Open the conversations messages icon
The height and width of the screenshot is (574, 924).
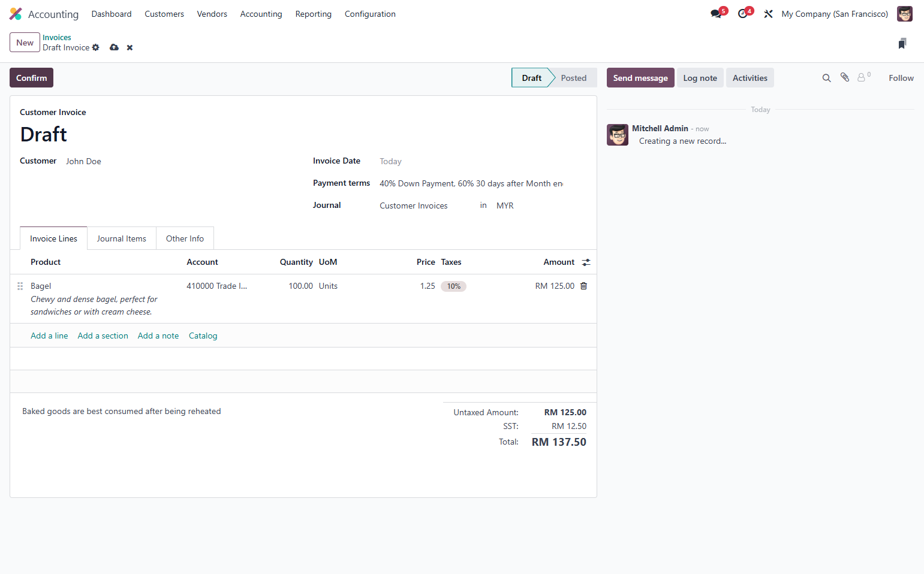click(x=716, y=14)
